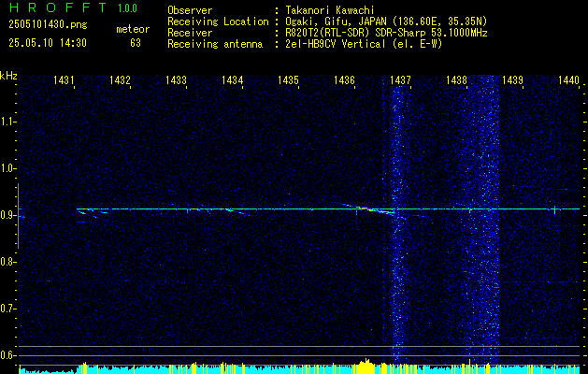Click the 1433 time marker
Screen dimensions: 588x374
[177, 79]
